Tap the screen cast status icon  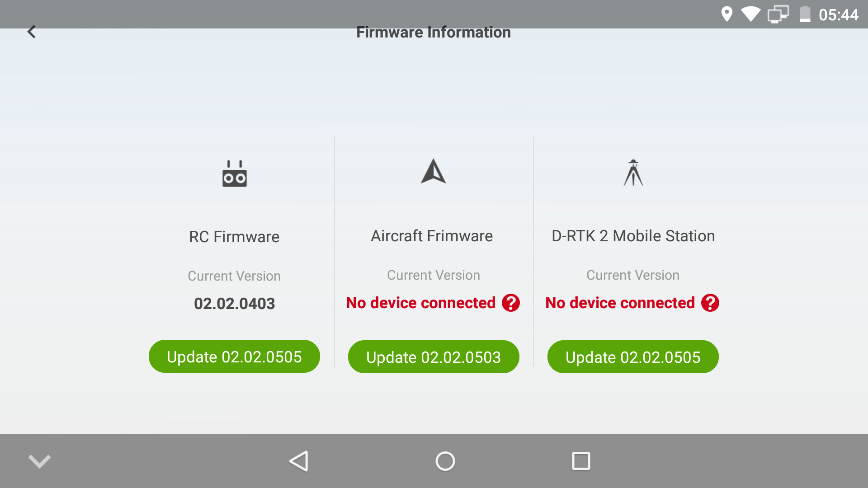pyautogui.click(x=778, y=14)
